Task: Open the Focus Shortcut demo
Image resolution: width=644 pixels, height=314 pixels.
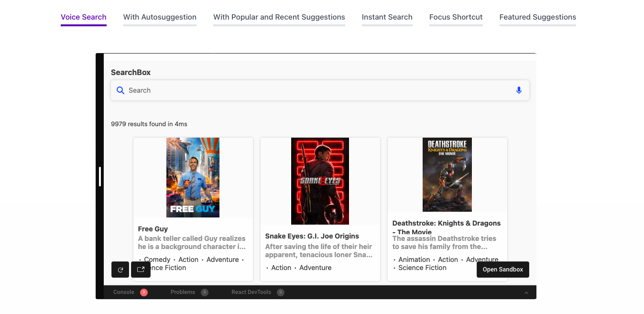Action: tap(456, 17)
